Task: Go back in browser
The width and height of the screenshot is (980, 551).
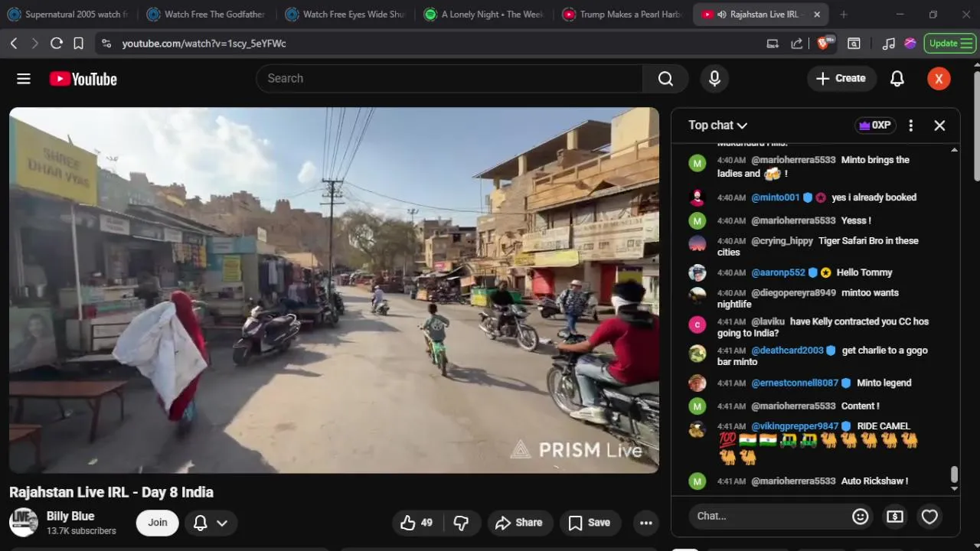Action: (x=14, y=44)
